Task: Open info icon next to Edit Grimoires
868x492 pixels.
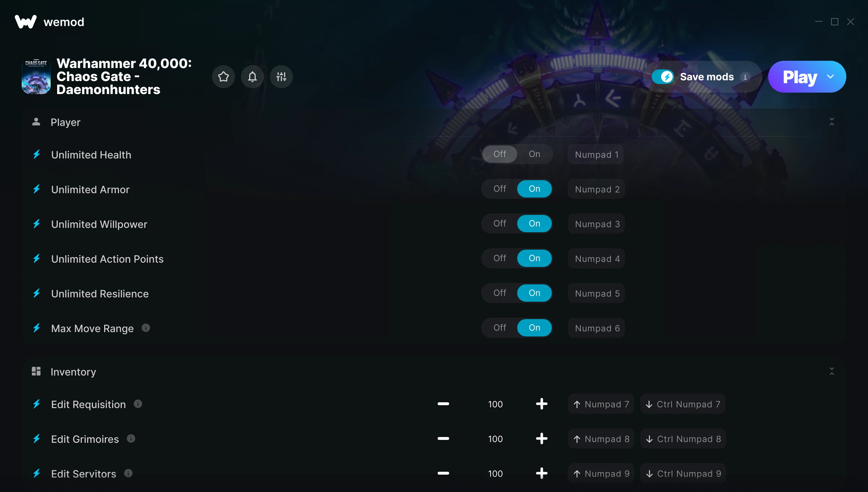Action: click(x=131, y=438)
